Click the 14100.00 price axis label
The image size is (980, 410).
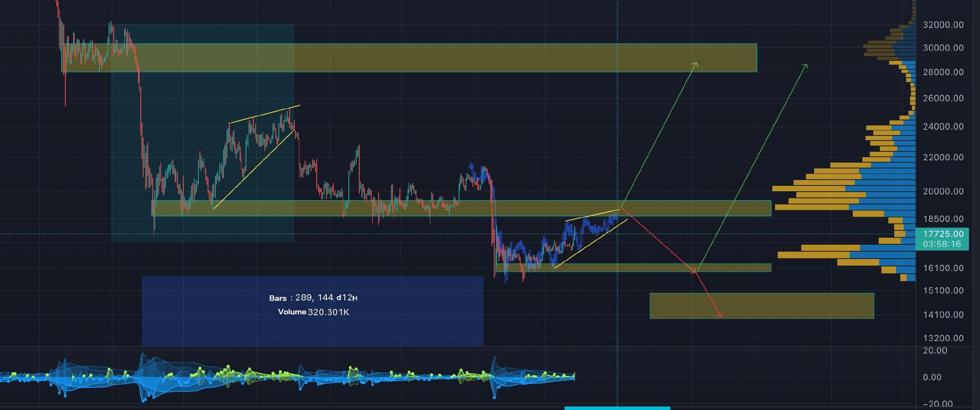(x=943, y=315)
